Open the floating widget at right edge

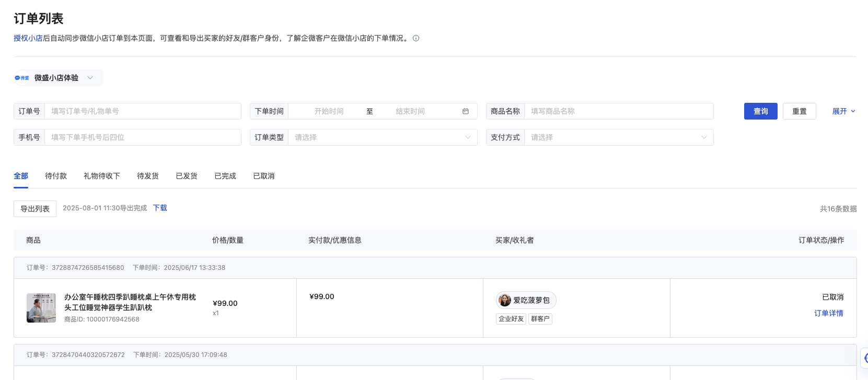point(864,358)
